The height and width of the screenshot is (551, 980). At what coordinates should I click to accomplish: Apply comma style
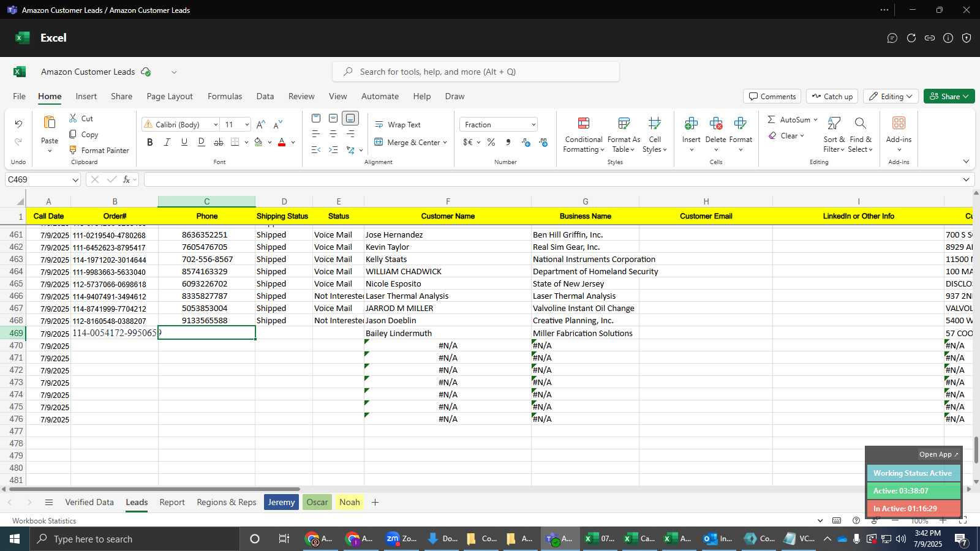pos(508,142)
